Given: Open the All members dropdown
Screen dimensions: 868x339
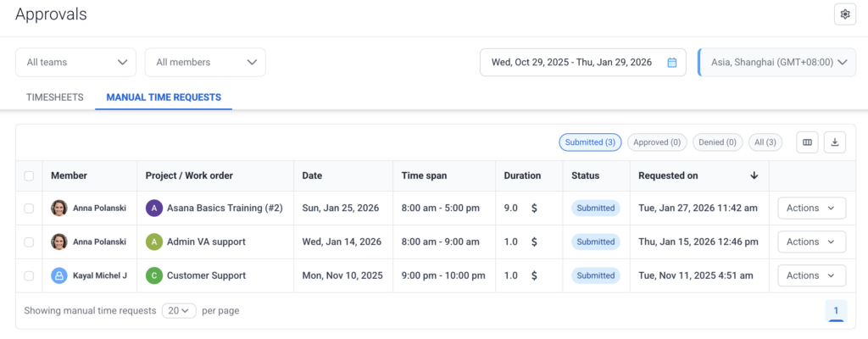Looking at the screenshot, I should pyautogui.click(x=205, y=62).
